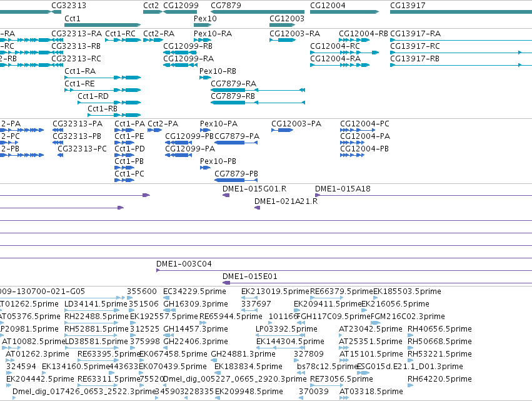Click transcript CG13917-RA label
The image size is (532, 401).
click(416, 34)
